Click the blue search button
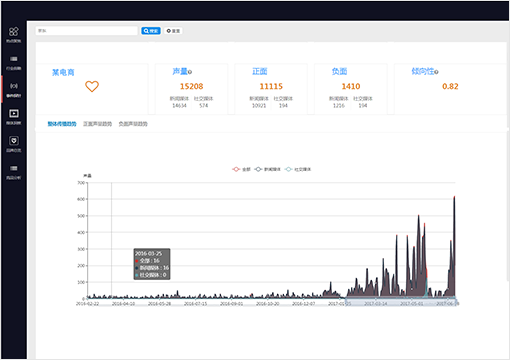Viewport: 510px width, 360px height. pos(151,31)
